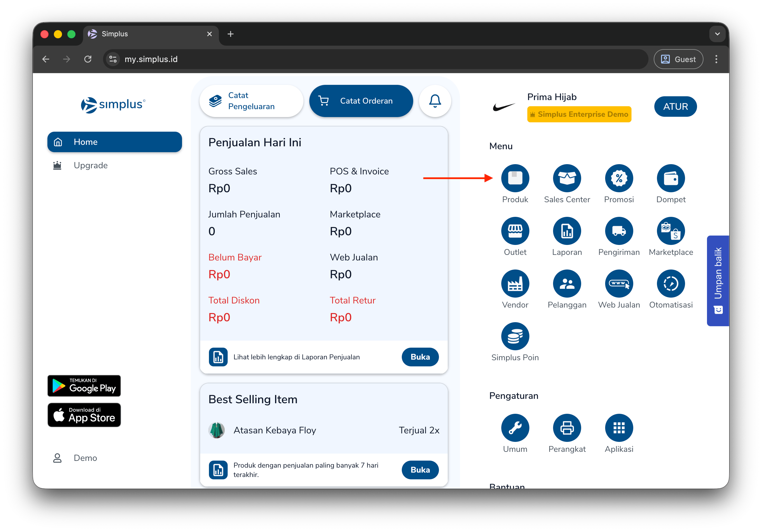
Task: Click the POS & Invoice label
Action: point(359,171)
